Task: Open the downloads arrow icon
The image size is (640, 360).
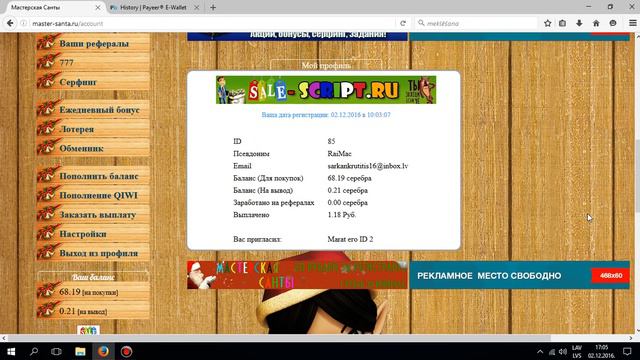Action: pos(579,23)
